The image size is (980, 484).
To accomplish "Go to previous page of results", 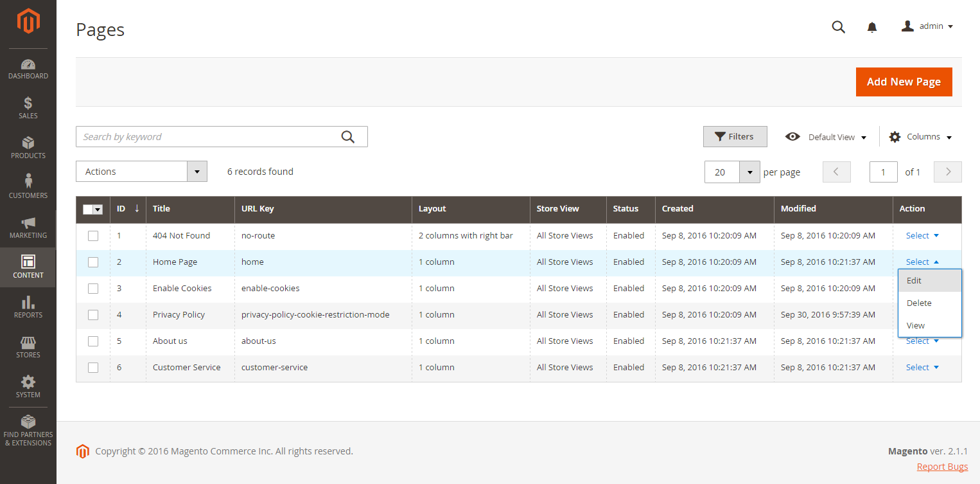I will [x=836, y=172].
